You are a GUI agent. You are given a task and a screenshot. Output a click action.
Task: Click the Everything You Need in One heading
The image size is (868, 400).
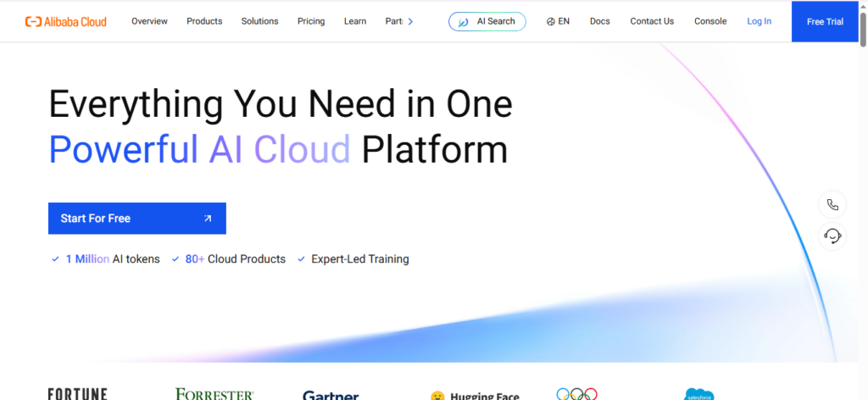coord(281,103)
